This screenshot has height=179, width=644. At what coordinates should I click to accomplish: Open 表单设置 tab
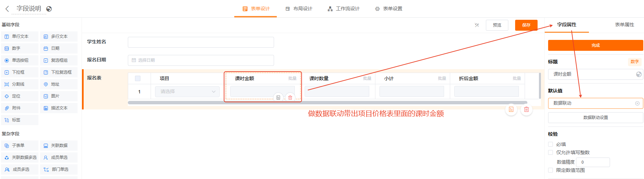[389, 9]
